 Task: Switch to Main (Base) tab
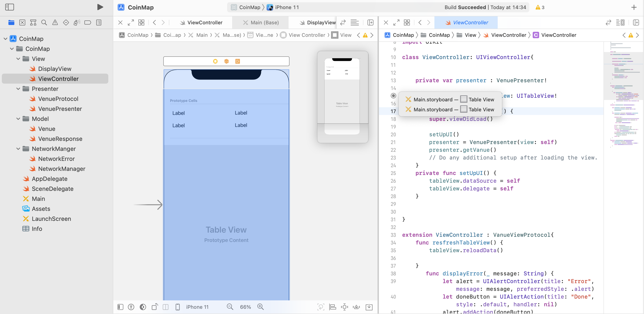[x=261, y=22]
